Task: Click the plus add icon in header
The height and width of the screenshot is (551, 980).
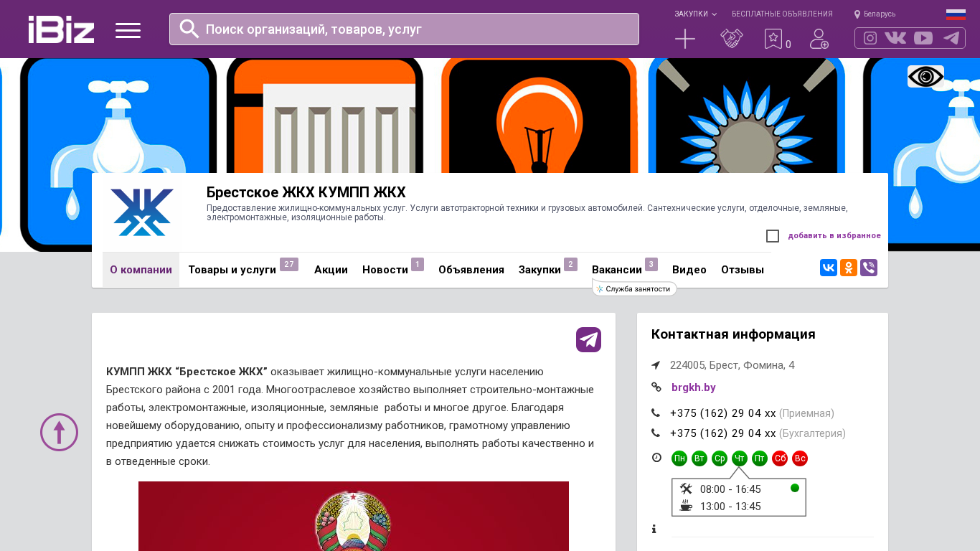Action: [685, 39]
